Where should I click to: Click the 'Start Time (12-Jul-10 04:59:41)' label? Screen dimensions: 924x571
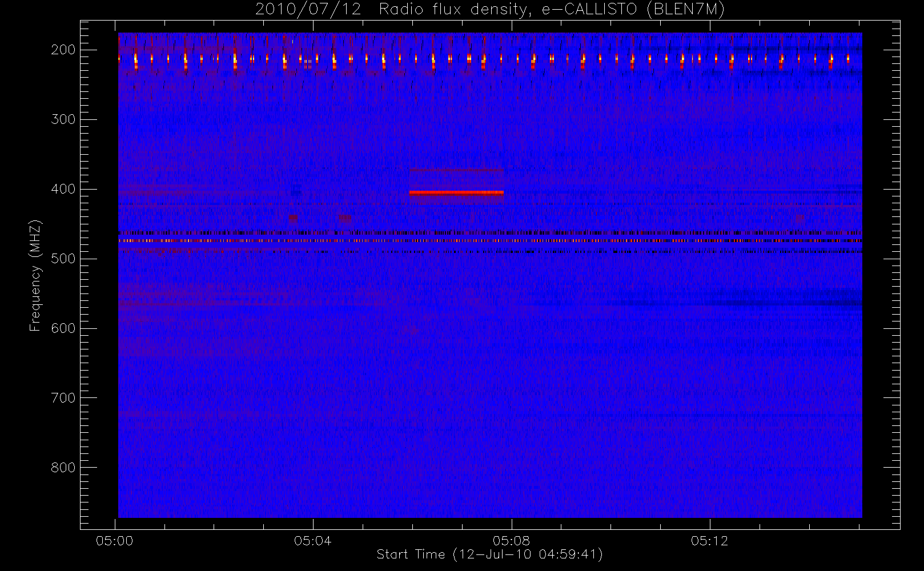[x=490, y=554]
